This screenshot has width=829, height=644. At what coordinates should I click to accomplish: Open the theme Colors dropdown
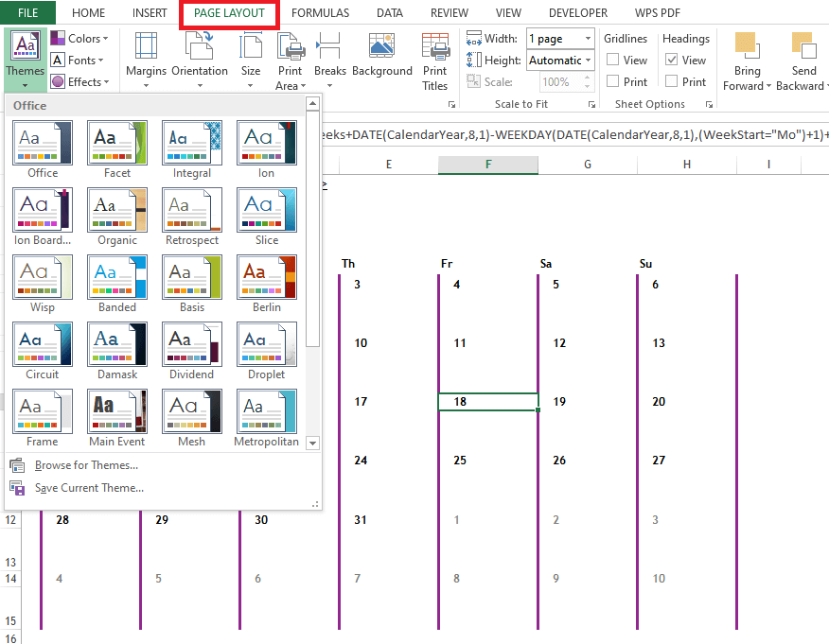click(x=80, y=39)
